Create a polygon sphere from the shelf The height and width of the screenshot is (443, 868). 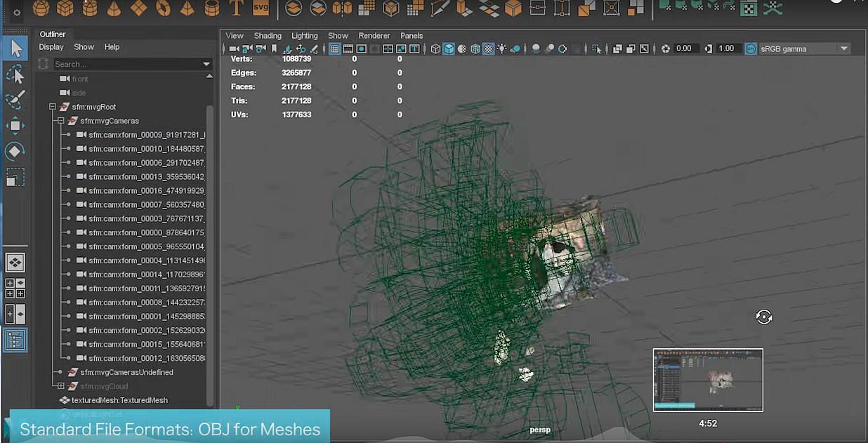[x=41, y=8]
